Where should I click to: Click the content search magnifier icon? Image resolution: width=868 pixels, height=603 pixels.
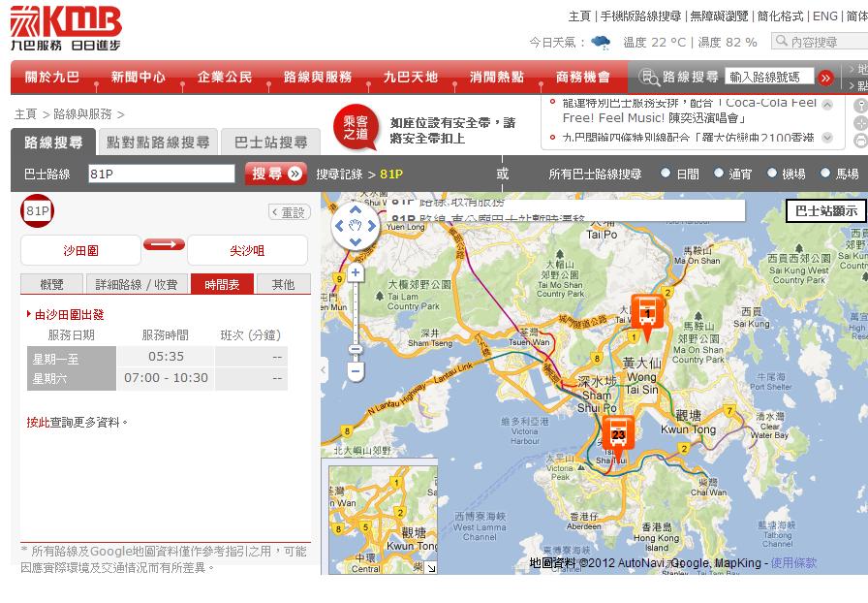[x=782, y=41]
